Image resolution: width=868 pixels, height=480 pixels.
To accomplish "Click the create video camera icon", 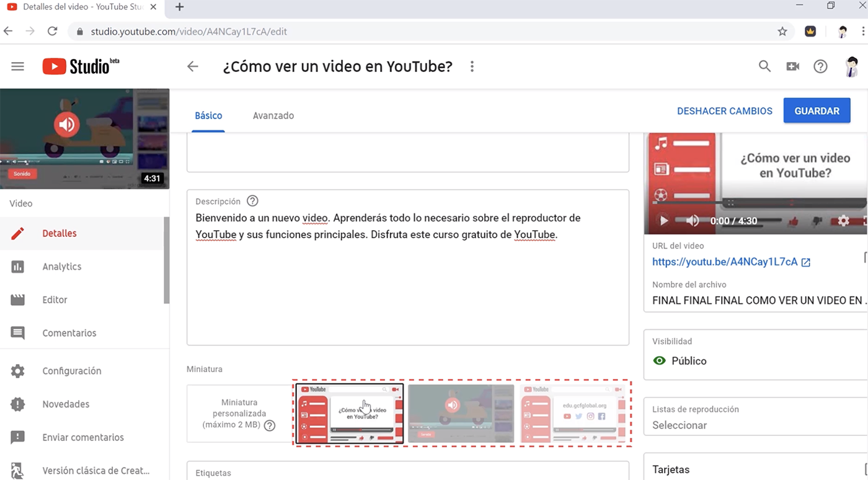I will pyautogui.click(x=793, y=66).
